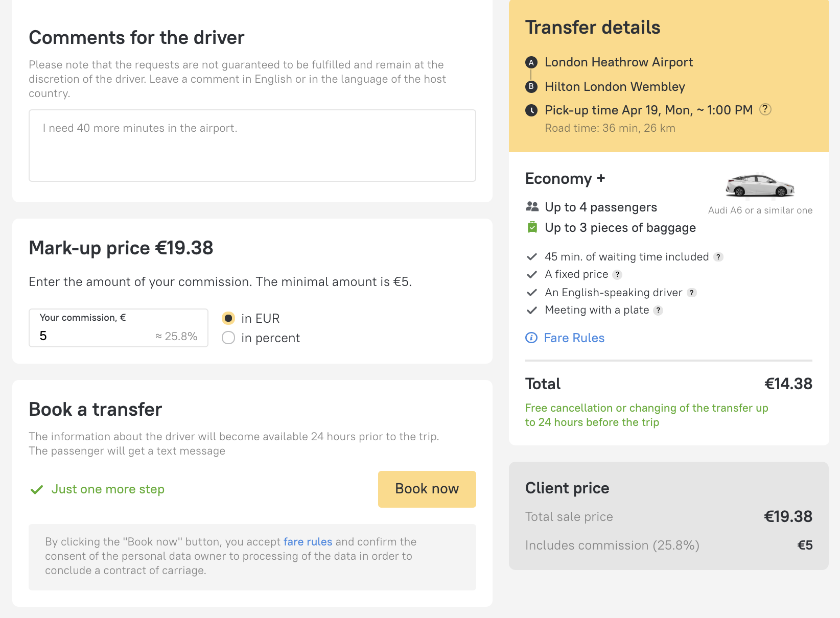Click help icon next to Meeting with a plate
This screenshot has width=840, height=618.
[x=659, y=311]
